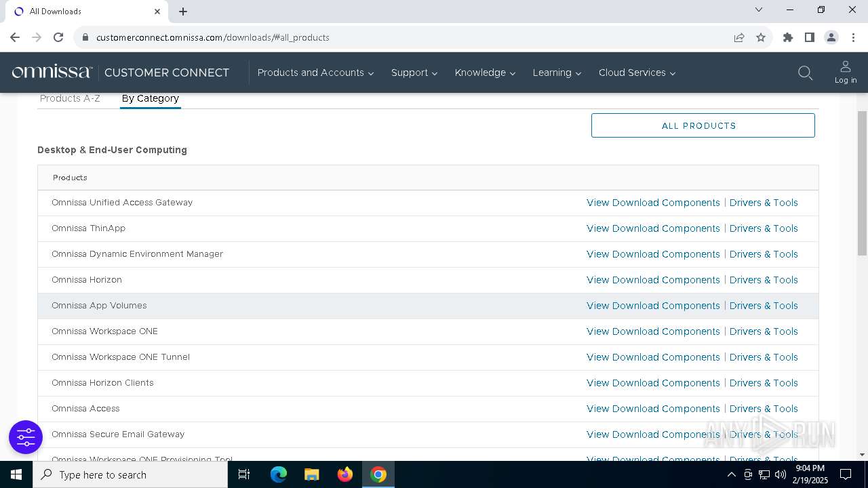Viewport: 868px width, 488px height.
Task: Open File Explorer from the taskbar
Action: pos(311,474)
